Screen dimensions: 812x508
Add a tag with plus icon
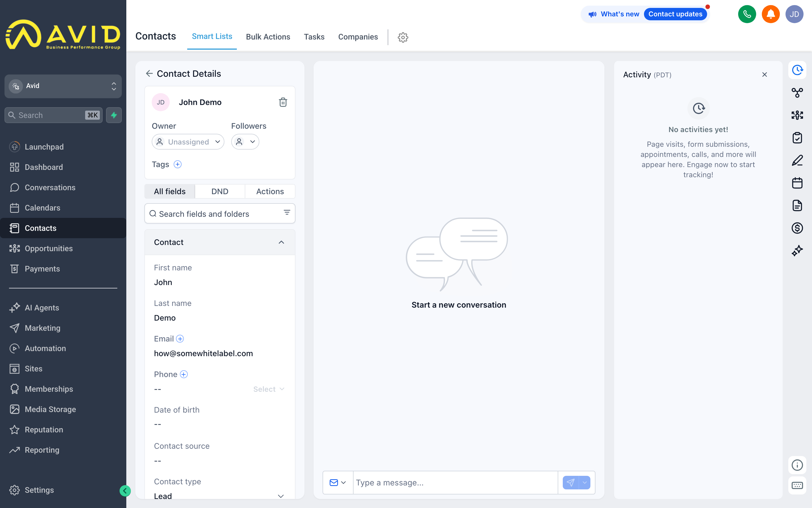click(178, 164)
